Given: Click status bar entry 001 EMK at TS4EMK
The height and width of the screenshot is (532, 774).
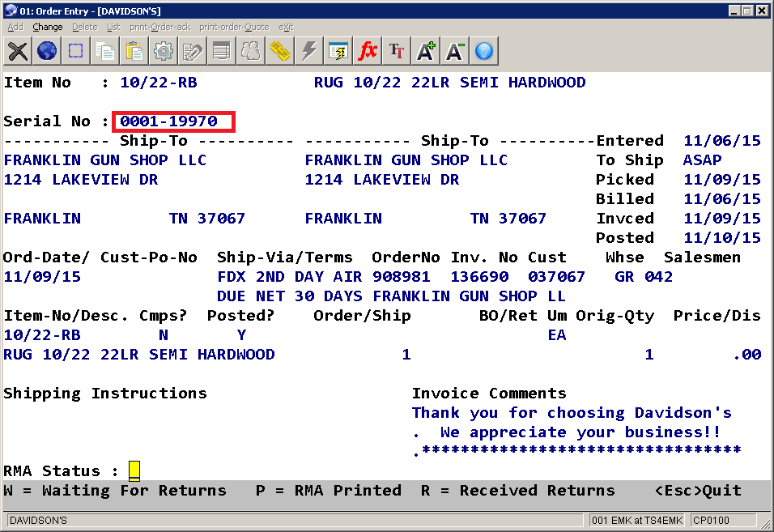Looking at the screenshot, I should [x=637, y=520].
